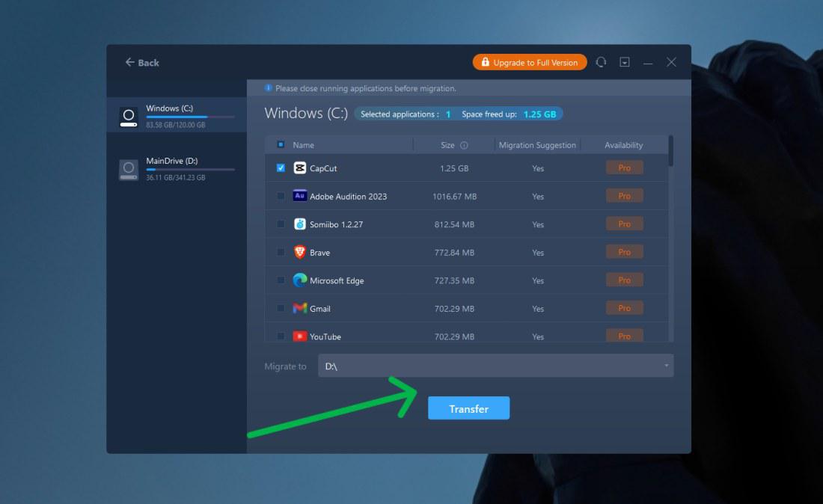Screen dimensions: 823x504
Task: Click the Yes suggestion in Brave row
Action: [x=538, y=253]
